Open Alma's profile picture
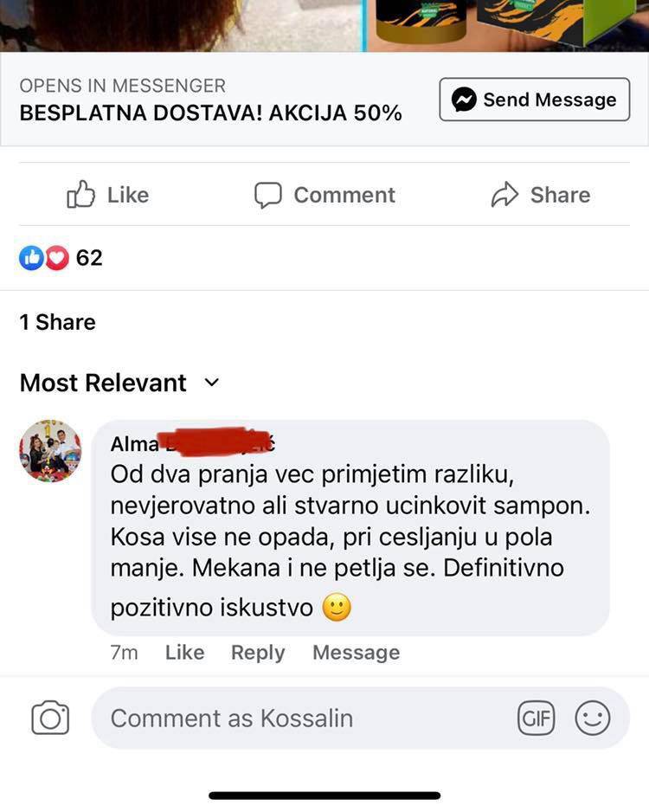649x812 pixels. point(51,451)
